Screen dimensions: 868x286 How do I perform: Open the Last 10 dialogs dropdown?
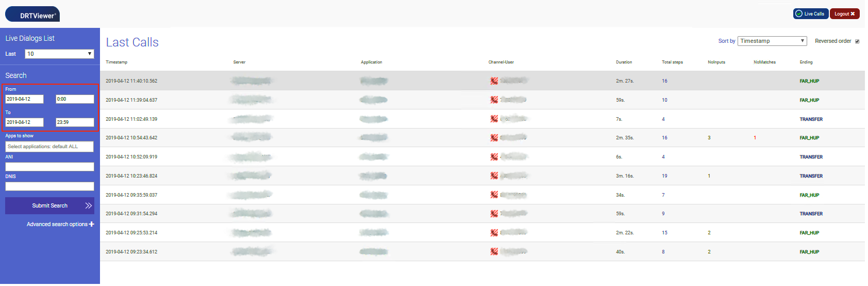pos(59,54)
